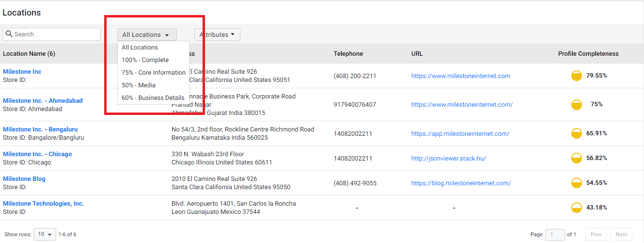Click Bengaluru Karnataka India 560025 address

(x=220, y=138)
